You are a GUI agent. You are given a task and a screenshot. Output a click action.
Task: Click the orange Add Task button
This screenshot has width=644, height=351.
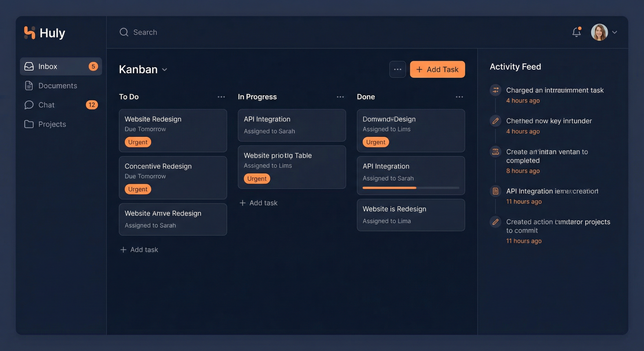coord(437,69)
